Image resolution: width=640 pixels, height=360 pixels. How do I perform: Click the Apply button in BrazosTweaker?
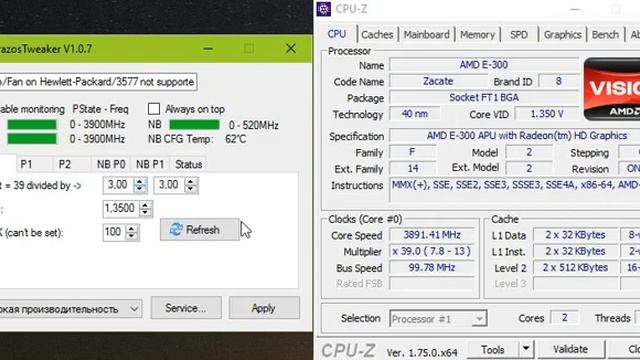pyautogui.click(x=264, y=308)
